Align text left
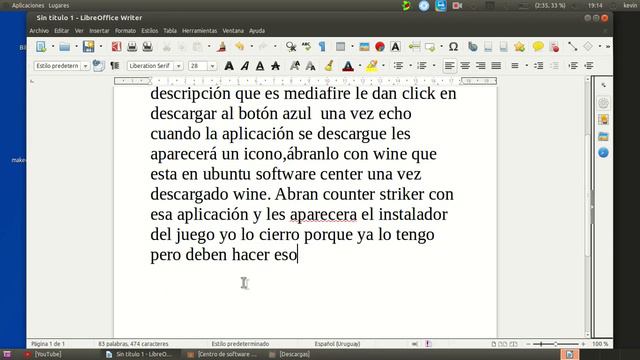The width and height of the screenshot is (640, 360). pyautogui.click(x=449, y=66)
